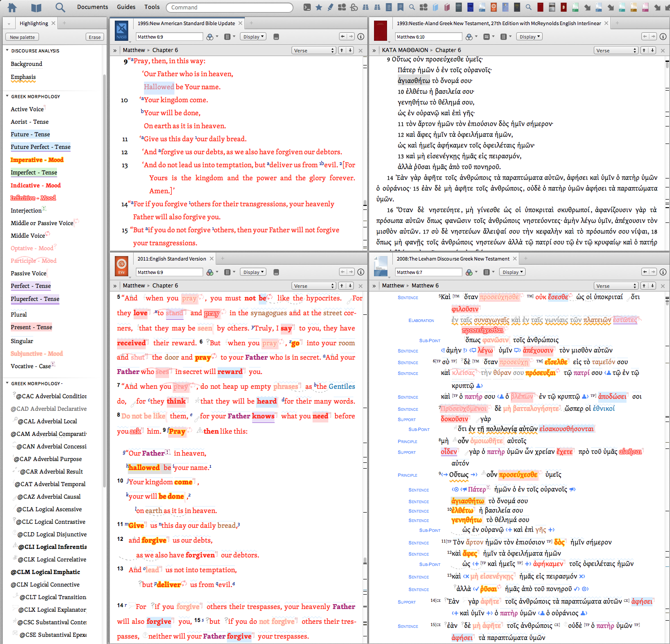Image resolution: width=670 pixels, height=644 pixels.
Task: Click the ESV resource cover icon in panel
Action: pos(122,267)
